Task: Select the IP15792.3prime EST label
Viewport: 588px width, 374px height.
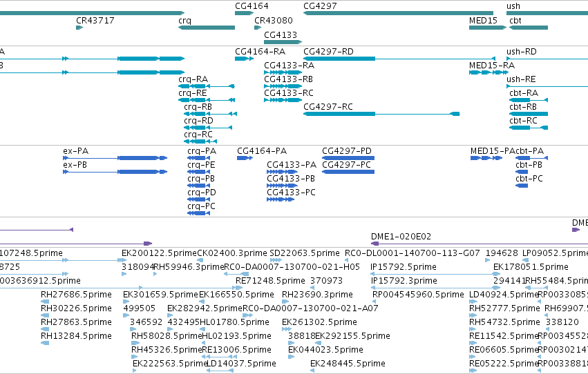Action: point(404,281)
